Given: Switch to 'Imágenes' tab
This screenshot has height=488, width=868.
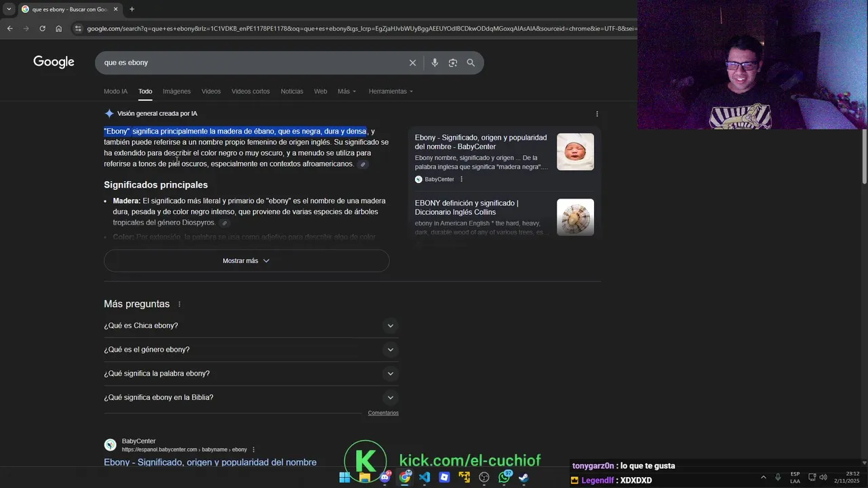Looking at the screenshot, I should (x=176, y=91).
